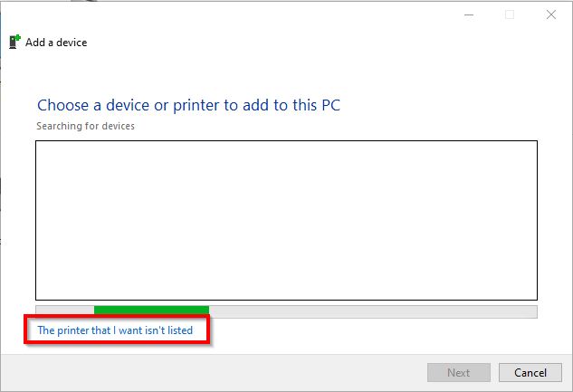Close the Add a device dialog
Screen dimensions: 573x392
click(550, 14)
